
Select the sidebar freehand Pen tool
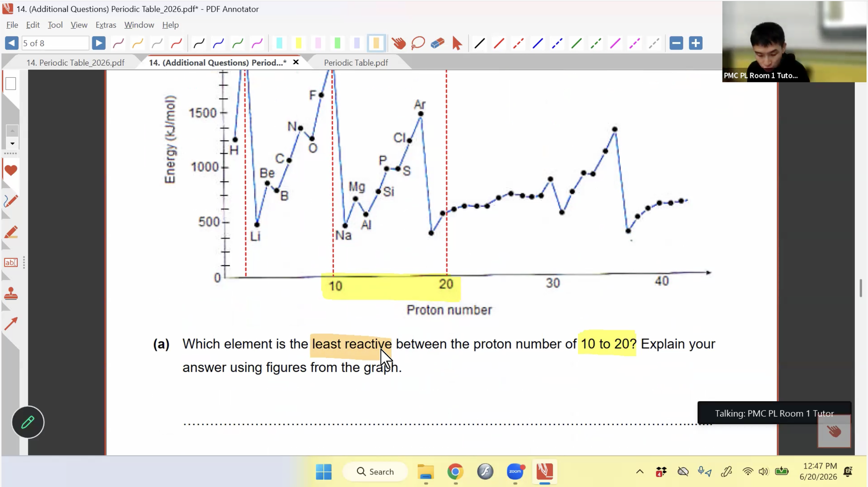[11, 201]
